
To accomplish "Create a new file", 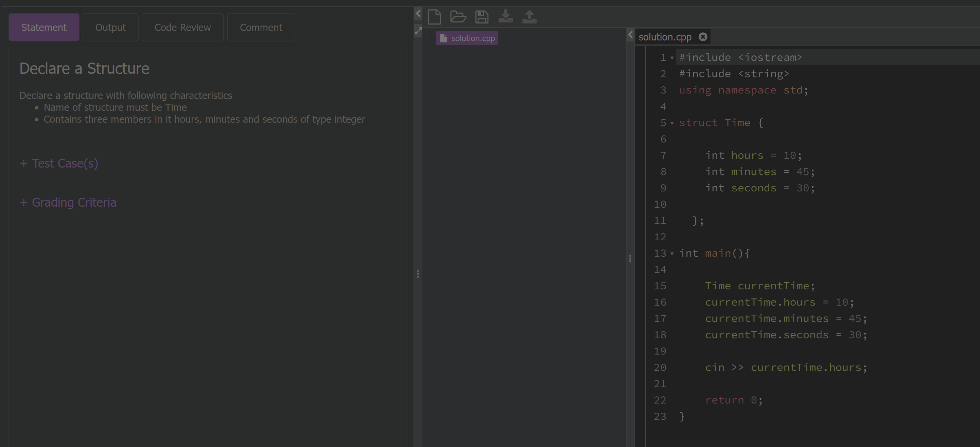I will 434,17.
